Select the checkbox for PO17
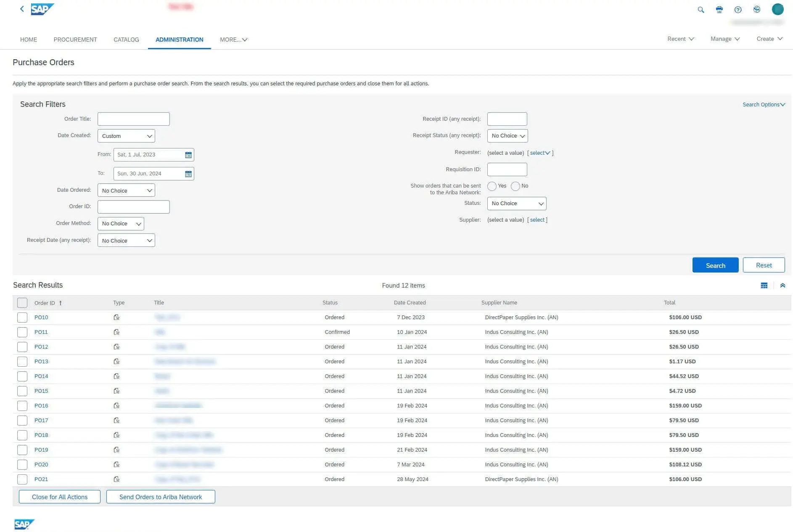This screenshot has width=793, height=532. tap(22, 421)
